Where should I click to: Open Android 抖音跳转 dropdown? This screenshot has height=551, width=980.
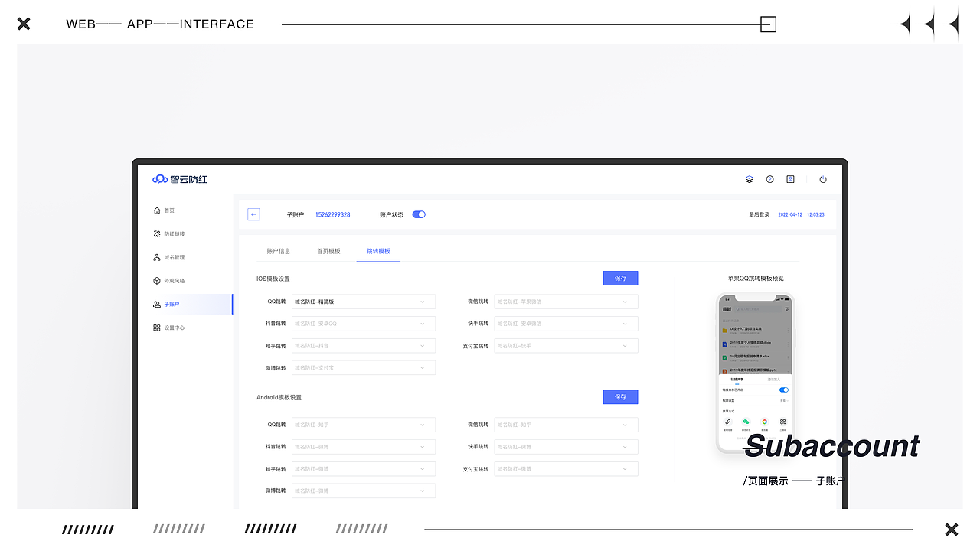[x=364, y=447]
